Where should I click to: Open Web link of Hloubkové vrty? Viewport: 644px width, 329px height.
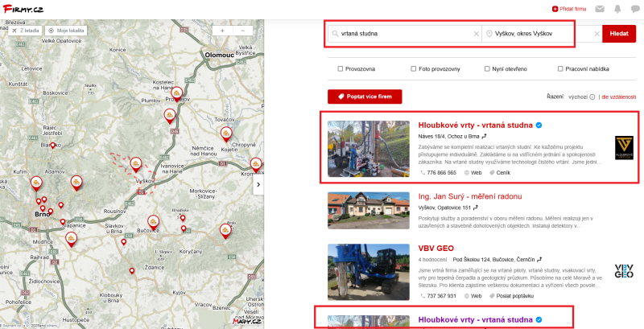[476, 173]
